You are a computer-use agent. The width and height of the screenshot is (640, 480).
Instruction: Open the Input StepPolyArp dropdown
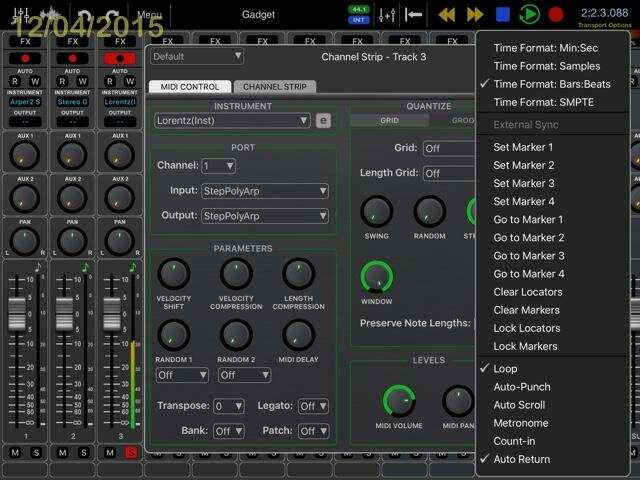[265, 191]
